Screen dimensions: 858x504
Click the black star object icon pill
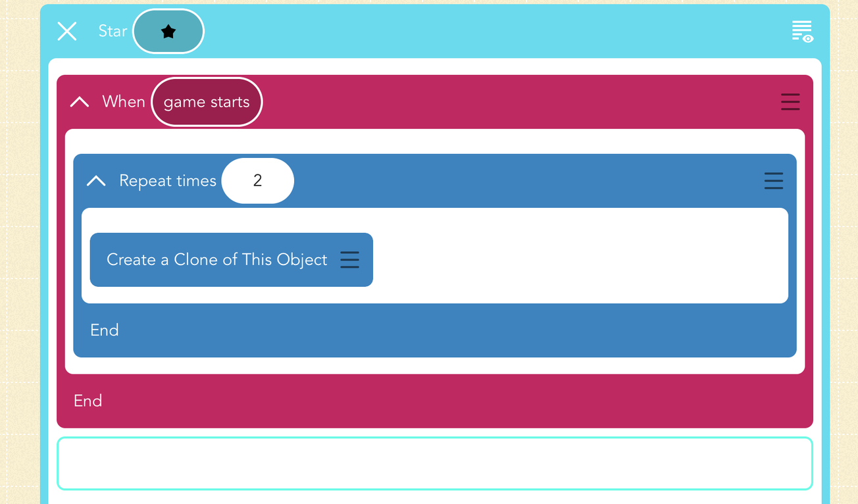(168, 31)
